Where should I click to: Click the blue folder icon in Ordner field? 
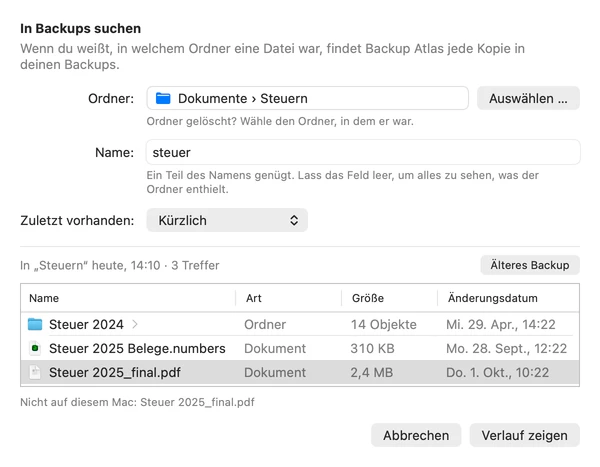[163, 98]
